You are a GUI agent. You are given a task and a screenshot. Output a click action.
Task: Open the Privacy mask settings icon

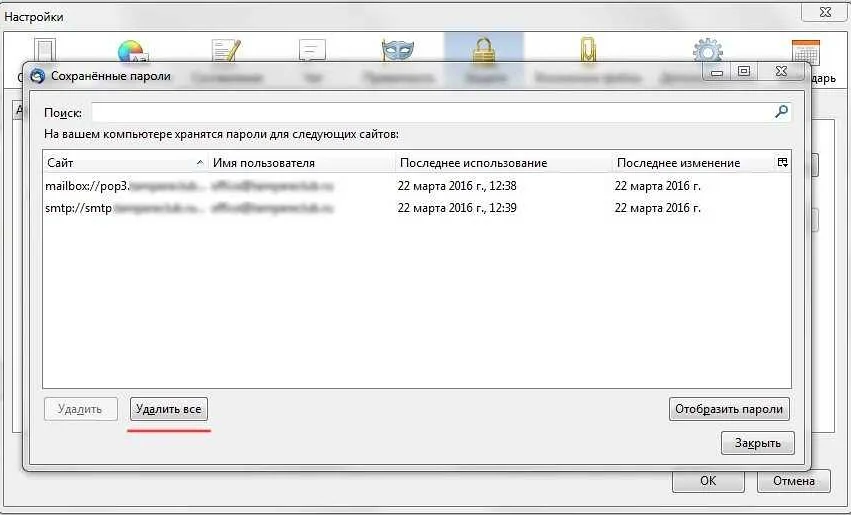(398, 50)
